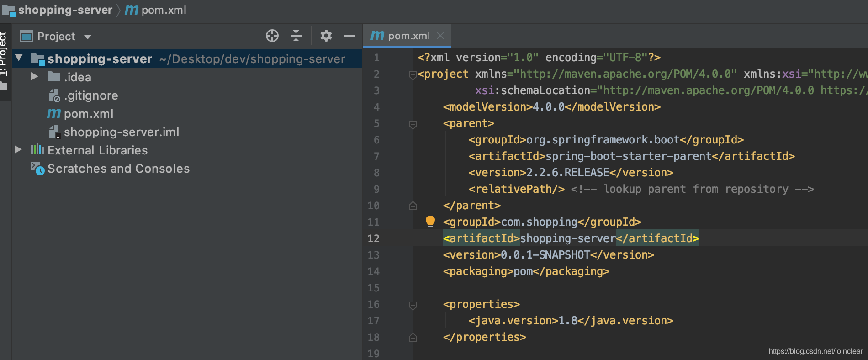The width and height of the screenshot is (868, 360).
Task: Click line number 1 in the gutter
Action: (376, 58)
